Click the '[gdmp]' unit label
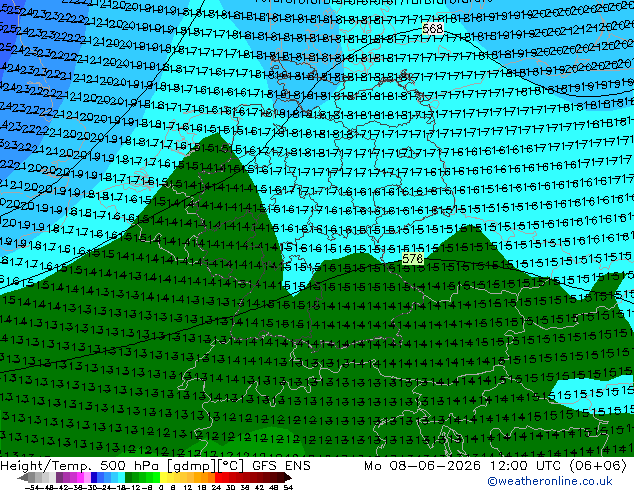Screen dimensions: 634x490 (x=190, y=466)
